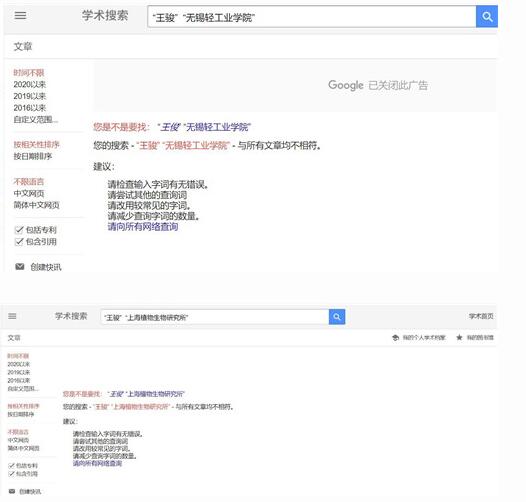Click the top search input field
This screenshot has height=502, width=526.
[312, 17]
